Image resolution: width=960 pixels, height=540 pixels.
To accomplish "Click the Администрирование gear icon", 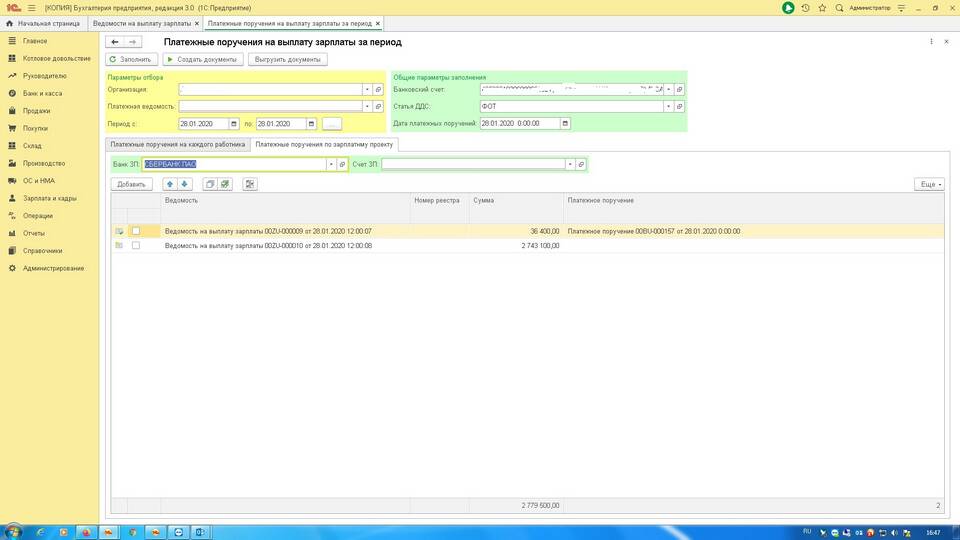I will coord(12,268).
